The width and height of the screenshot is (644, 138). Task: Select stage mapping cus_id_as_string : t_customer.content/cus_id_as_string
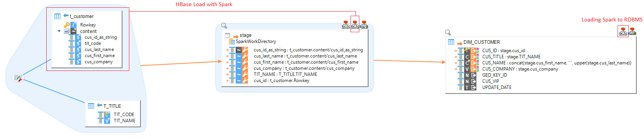[308, 50]
